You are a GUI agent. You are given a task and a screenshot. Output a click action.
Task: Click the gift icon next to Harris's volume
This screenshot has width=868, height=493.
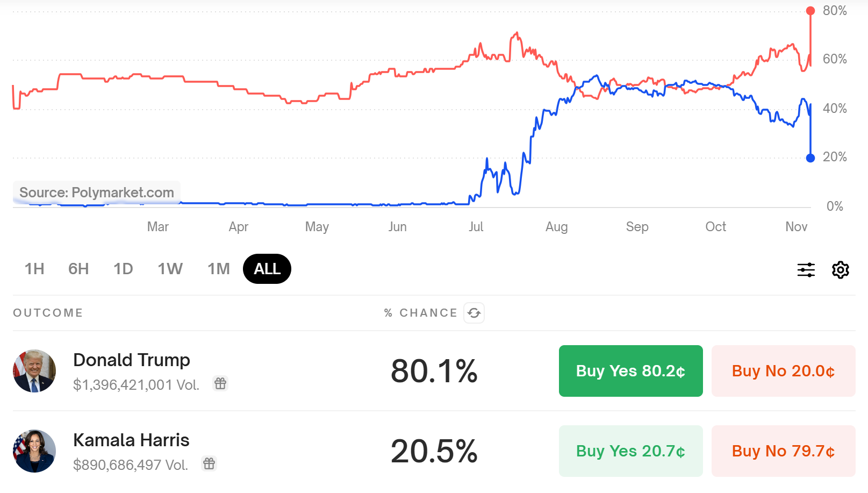[x=209, y=464]
